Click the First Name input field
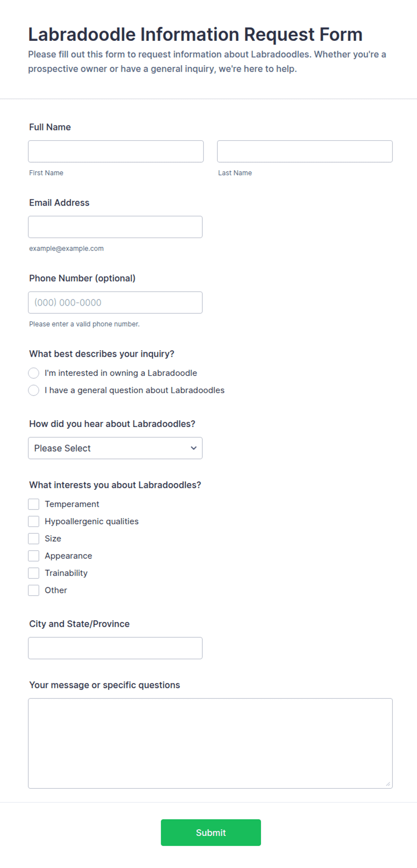The height and width of the screenshot is (868, 417). point(116,151)
